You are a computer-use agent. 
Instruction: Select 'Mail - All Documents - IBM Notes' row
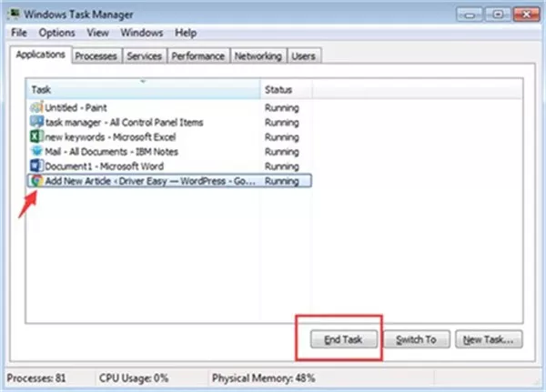[169, 152]
